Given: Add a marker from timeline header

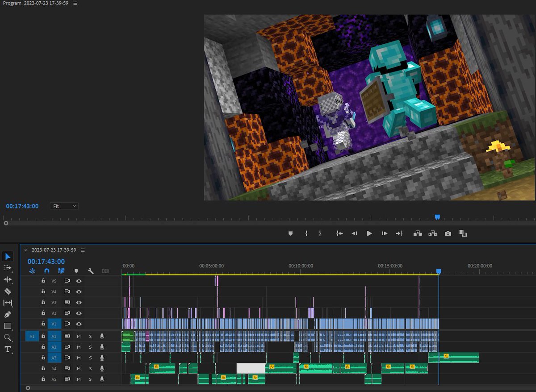Looking at the screenshot, I should (76, 271).
